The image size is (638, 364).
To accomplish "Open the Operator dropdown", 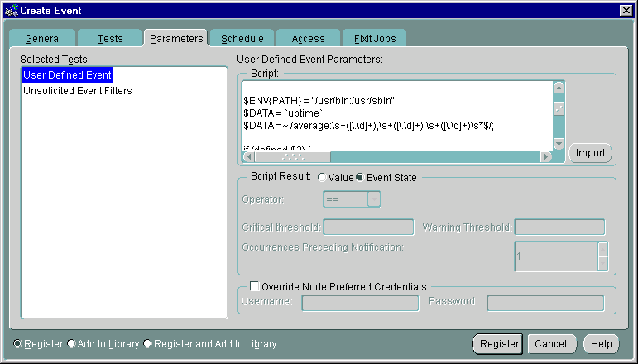I will (x=374, y=199).
